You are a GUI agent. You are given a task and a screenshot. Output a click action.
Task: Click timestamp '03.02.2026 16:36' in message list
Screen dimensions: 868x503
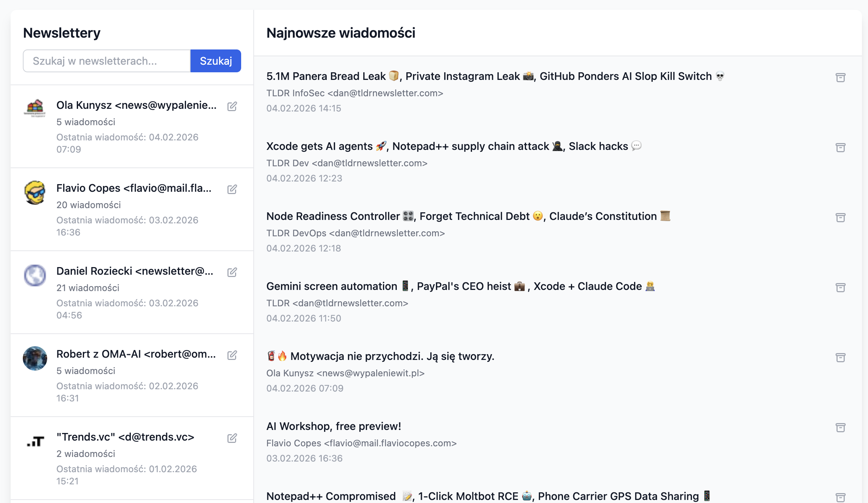tap(304, 458)
